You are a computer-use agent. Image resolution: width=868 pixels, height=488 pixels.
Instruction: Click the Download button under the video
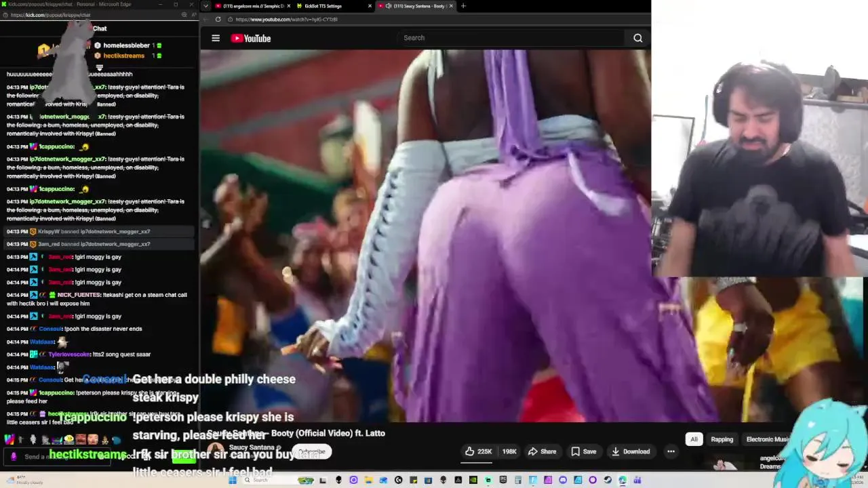[631, 451]
